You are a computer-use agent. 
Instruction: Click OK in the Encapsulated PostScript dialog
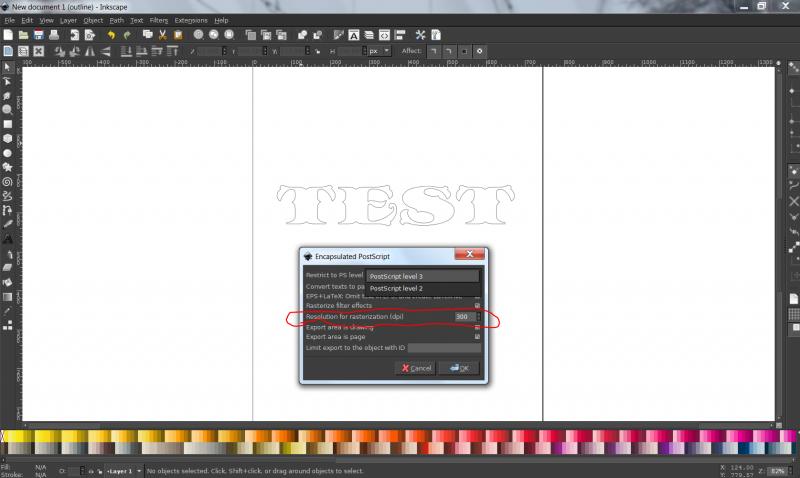pyautogui.click(x=459, y=368)
